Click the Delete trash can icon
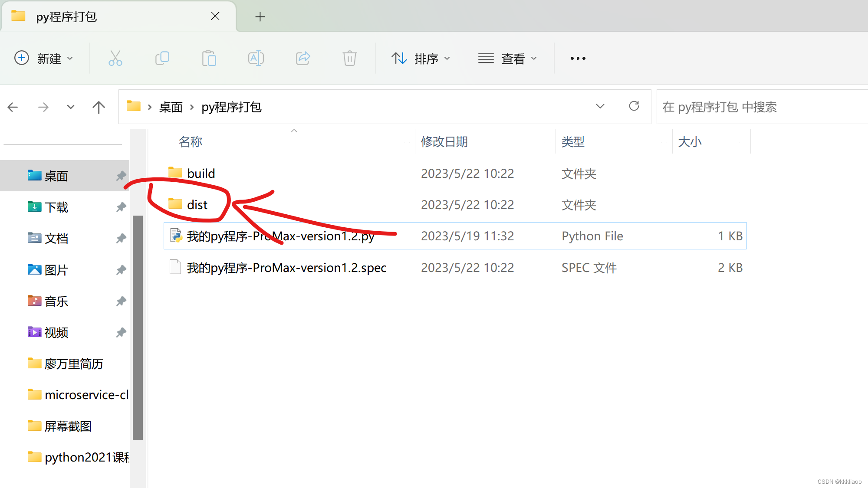 (349, 58)
